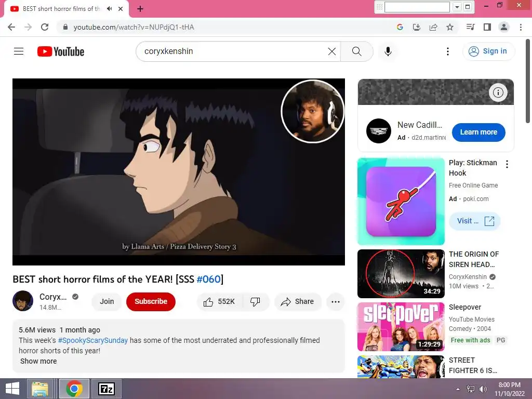Open the #SpookyScarySunday hashtag link
Screen dimensions: 532x399
point(92,340)
